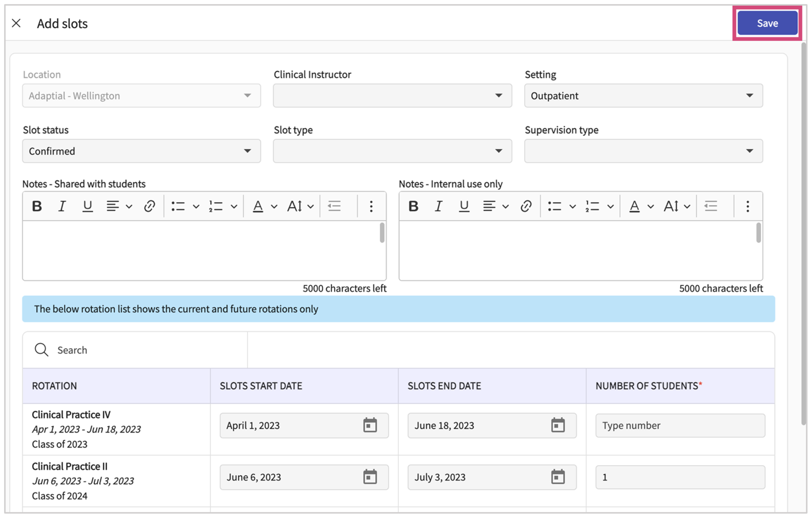Open calendar for Clinical Practice IV start date
Screen dimensions: 812x517
tap(370, 425)
